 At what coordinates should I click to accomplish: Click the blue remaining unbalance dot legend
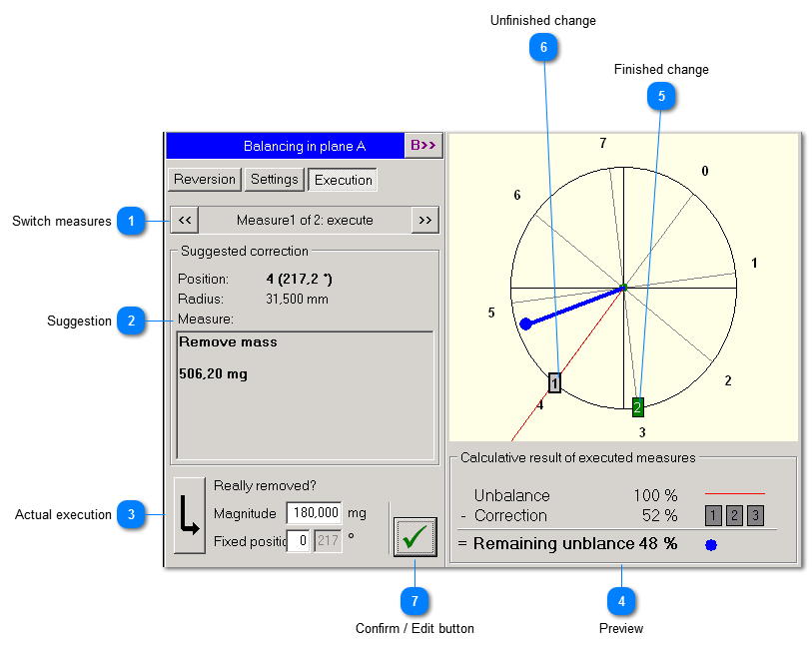(x=711, y=545)
